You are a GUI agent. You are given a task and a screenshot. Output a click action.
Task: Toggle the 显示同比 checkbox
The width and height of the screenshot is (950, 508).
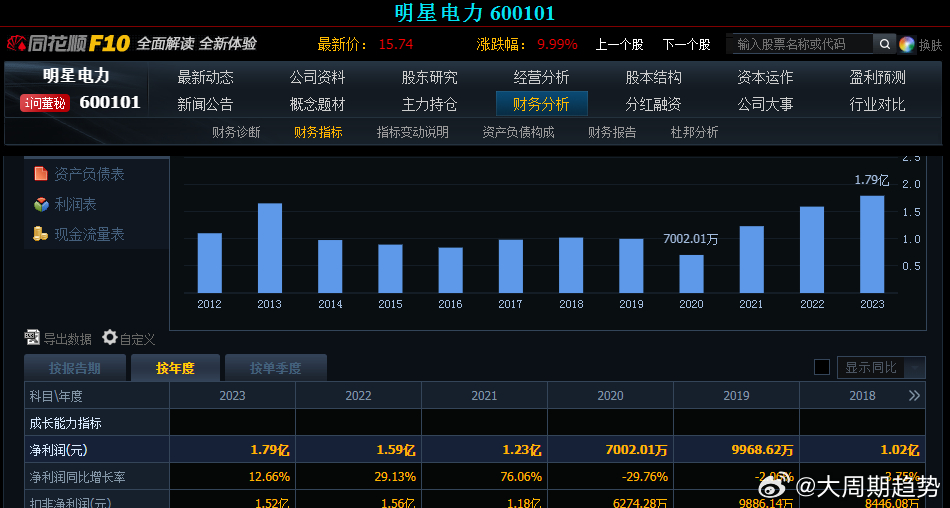click(x=822, y=367)
